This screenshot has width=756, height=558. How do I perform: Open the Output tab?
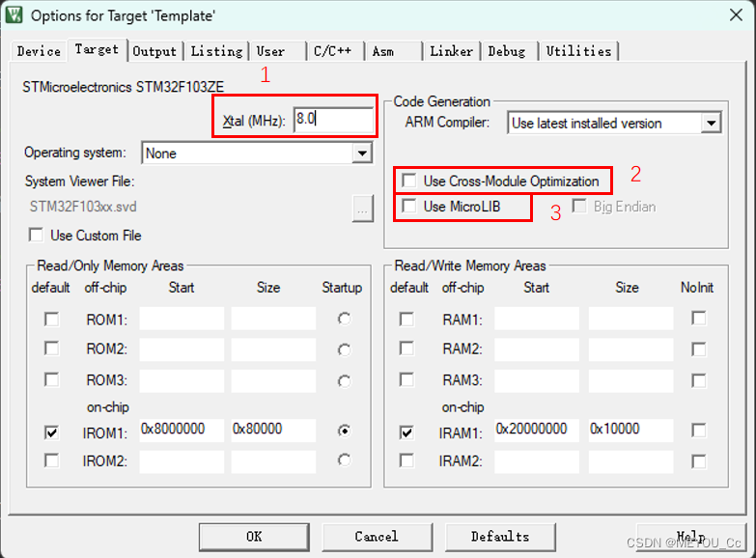click(154, 51)
